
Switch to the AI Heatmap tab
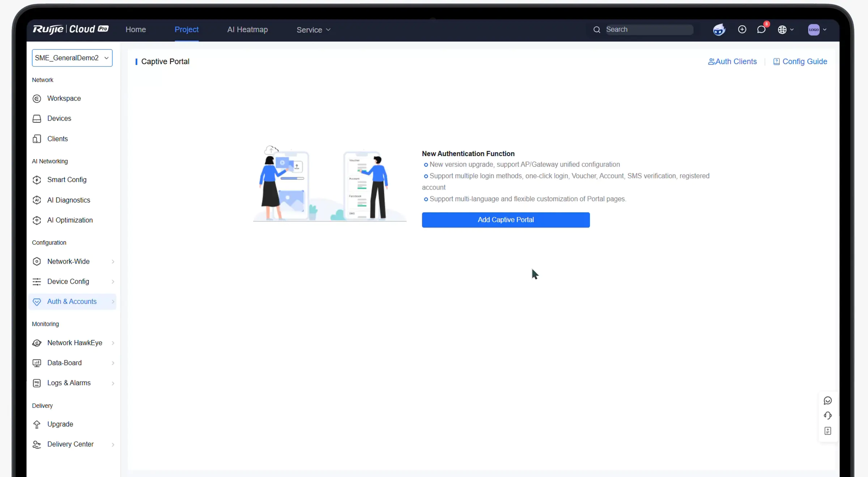pos(247,30)
